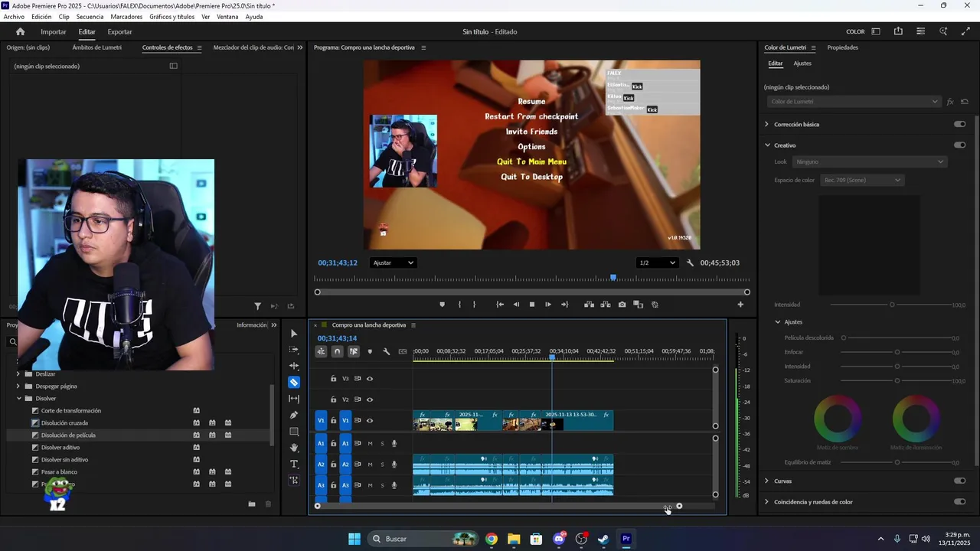980x551 pixels.
Task: Select the Rectangle shape tool
Action: (294, 432)
